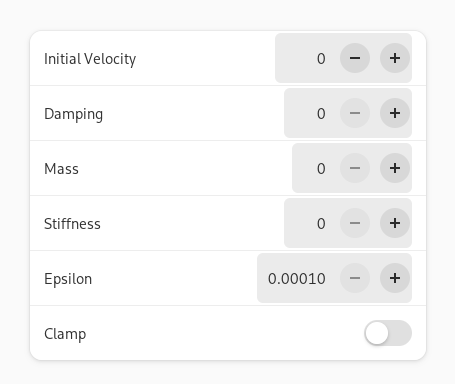Focus the Damping value field

tap(311, 113)
